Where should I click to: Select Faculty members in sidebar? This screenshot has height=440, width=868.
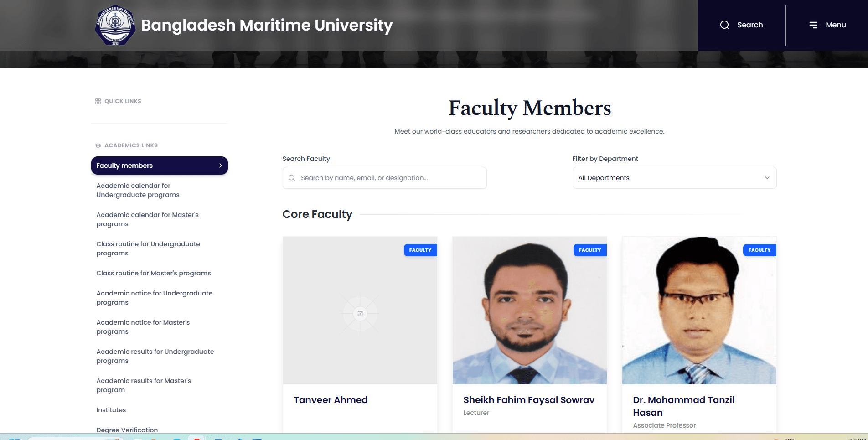point(160,166)
